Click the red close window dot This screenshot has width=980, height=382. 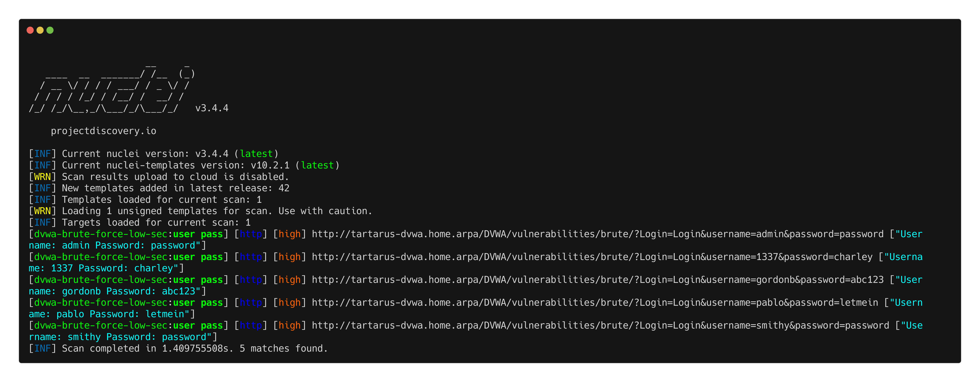click(x=30, y=30)
